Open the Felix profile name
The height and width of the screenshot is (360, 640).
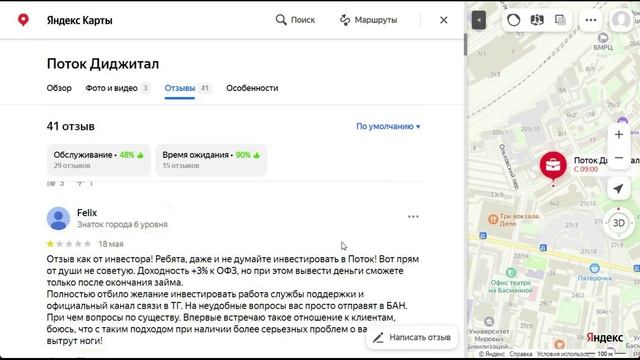(87, 213)
